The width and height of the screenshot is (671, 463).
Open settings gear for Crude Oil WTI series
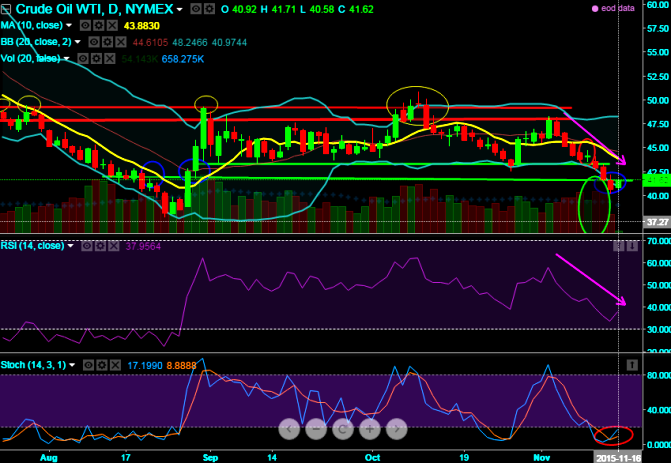point(209,9)
